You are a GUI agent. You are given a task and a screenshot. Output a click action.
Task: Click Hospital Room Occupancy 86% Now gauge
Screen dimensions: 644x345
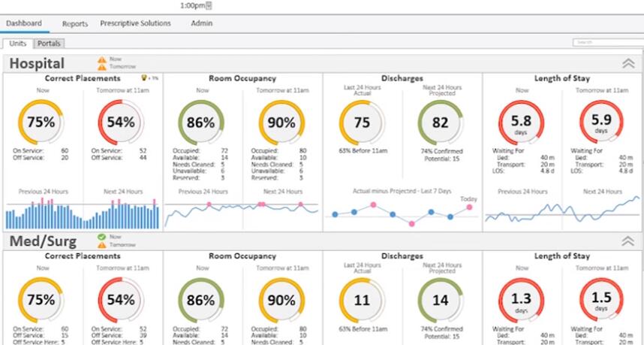click(x=201, y=123)
